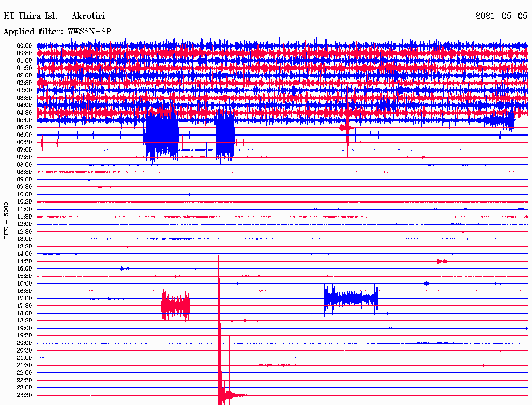Viewport: 532px width, 405px height.
Task: Click the 13:30 time label
Action: 24,246
